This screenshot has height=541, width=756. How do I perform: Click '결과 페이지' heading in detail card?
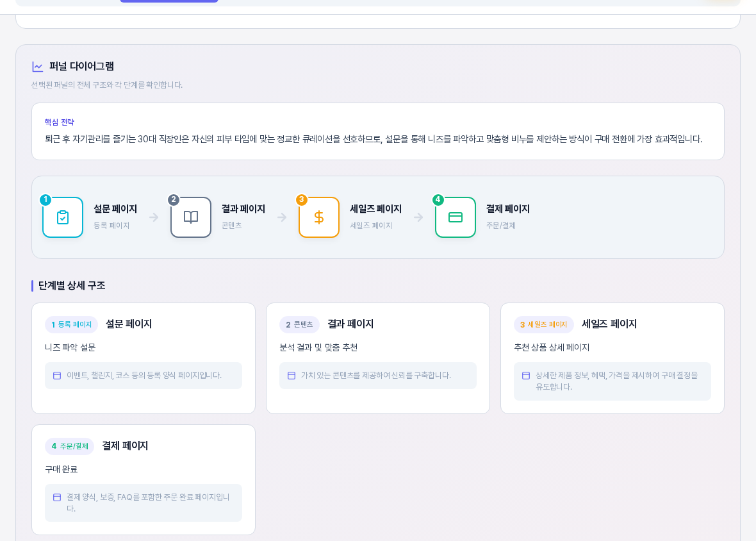[x=350, y=324]
